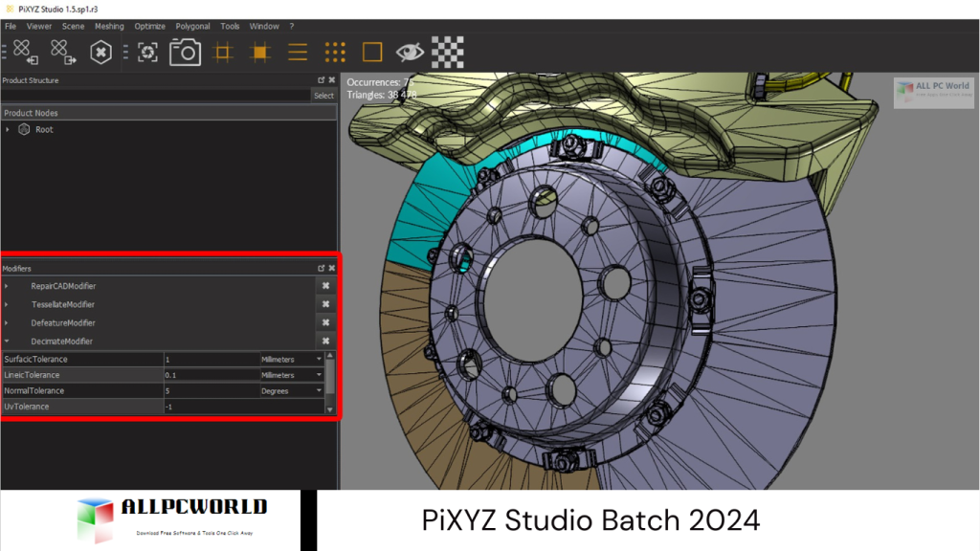Click the checkerboard background icon
980x551 pixels.
(448, 52)
